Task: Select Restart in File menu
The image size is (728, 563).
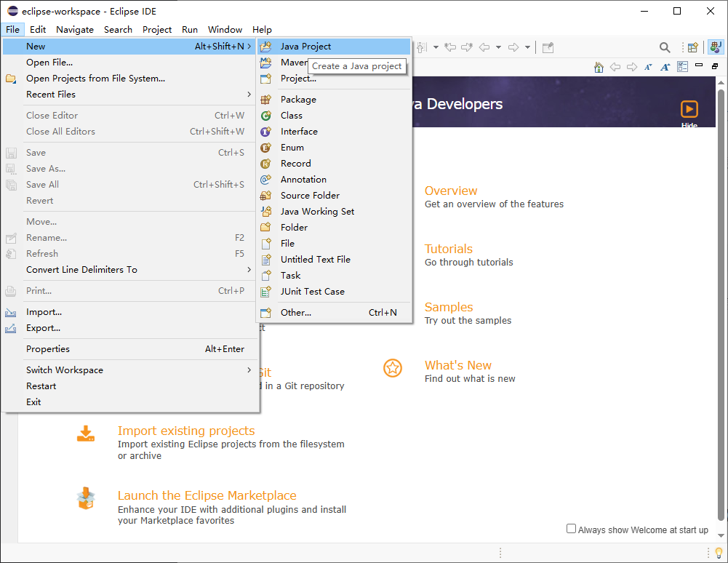Action: click(130, 386)
